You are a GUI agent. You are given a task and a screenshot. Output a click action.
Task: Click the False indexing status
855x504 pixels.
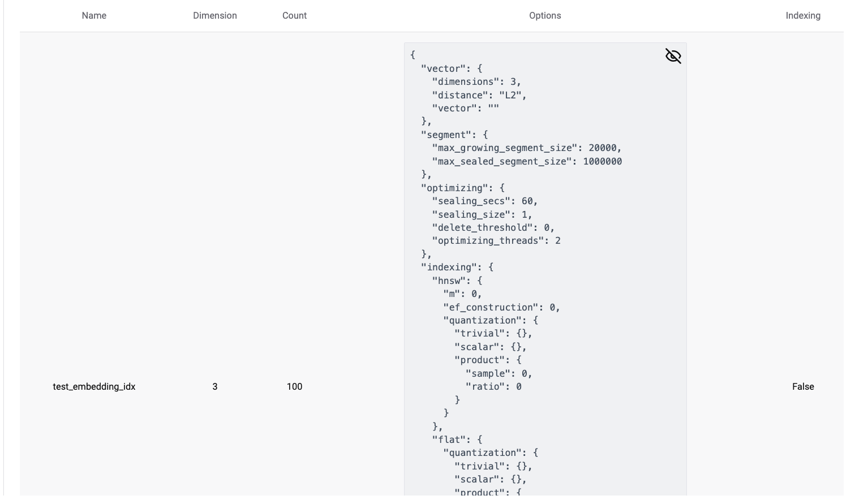point(802,387)
